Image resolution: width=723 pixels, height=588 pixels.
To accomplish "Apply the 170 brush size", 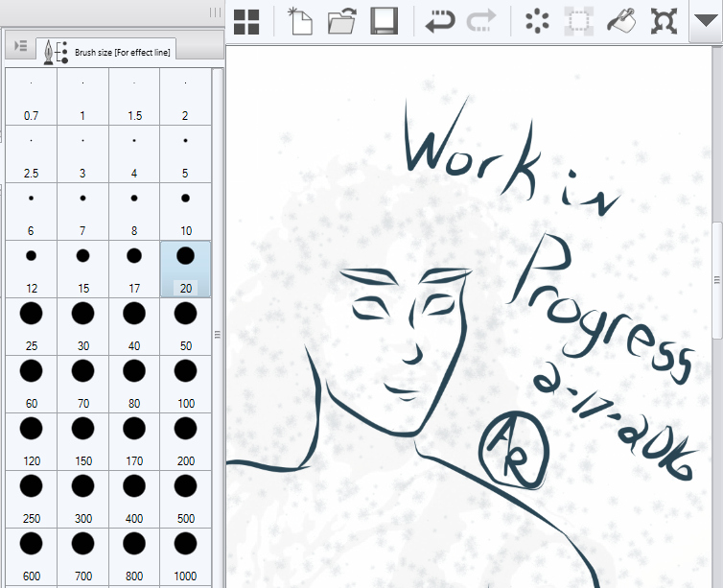I will (134, 442).
